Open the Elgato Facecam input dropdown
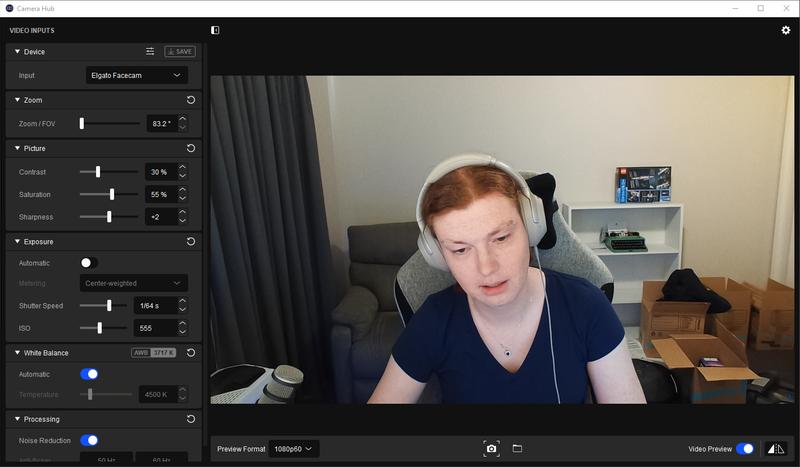 (x=136, y=75)
